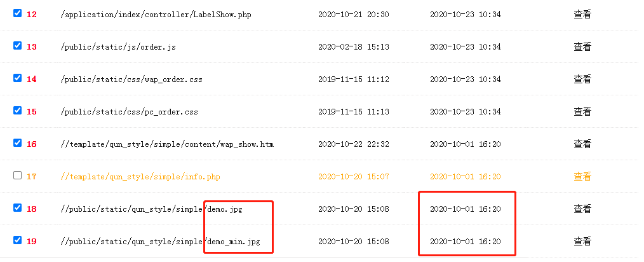Screen dimensions: 644x262
Task: Click the orange 查看 link for info.php
Action: tap(582, 176)
